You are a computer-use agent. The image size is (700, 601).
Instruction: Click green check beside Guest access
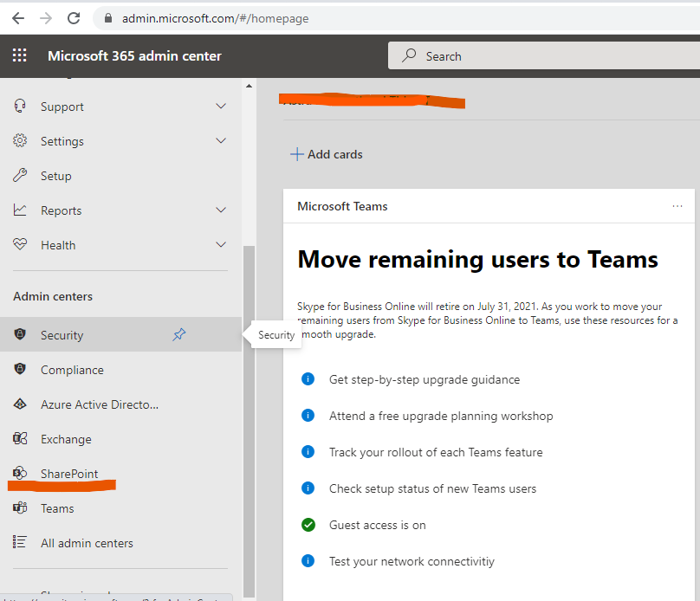click(308, 525)
